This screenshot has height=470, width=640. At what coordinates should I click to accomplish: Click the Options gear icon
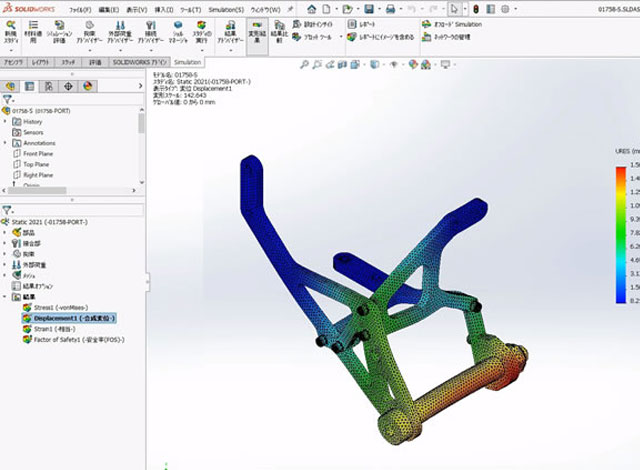coord(505,9)
